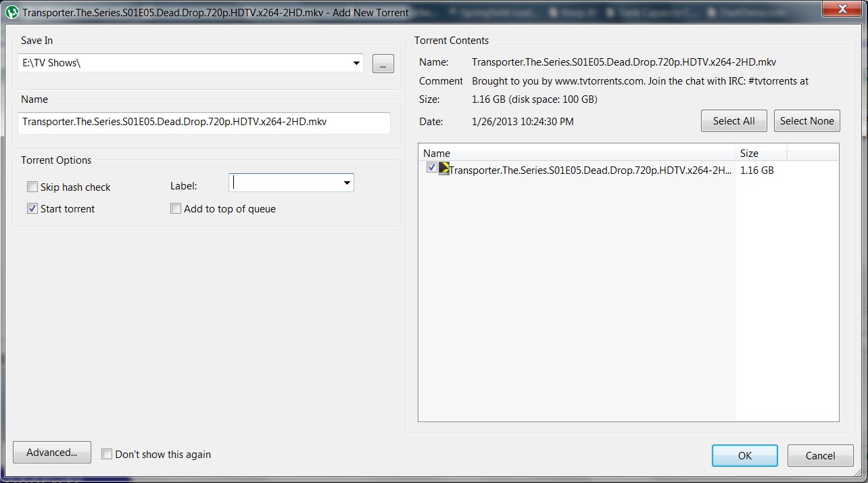This screenshot has width=868, height=483.
Task: Cancel adding the torrent
Action: click(x=820, y=455)
